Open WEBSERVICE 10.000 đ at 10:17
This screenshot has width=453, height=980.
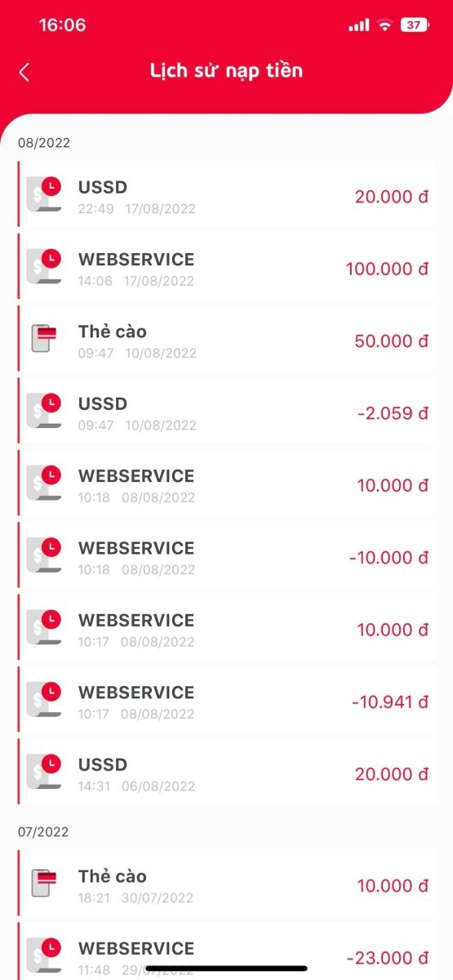click(x=227, y=630)
